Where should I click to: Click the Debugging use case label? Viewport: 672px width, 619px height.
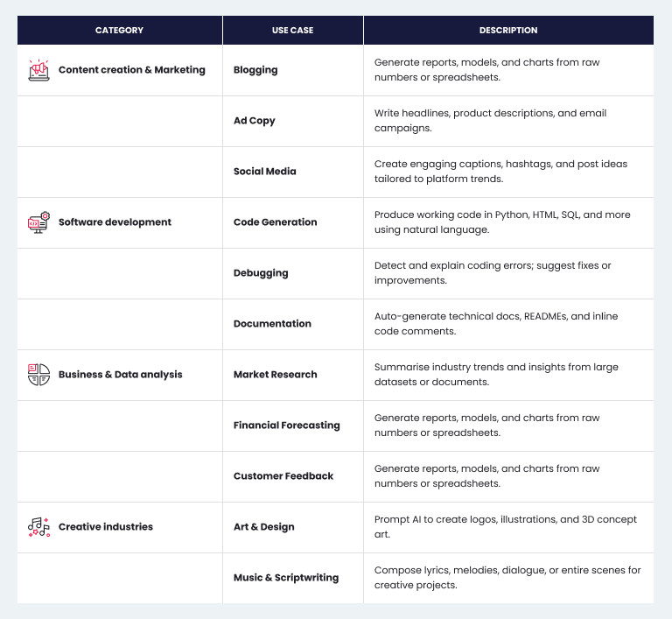pyautogui.click(x=261, y=273)
